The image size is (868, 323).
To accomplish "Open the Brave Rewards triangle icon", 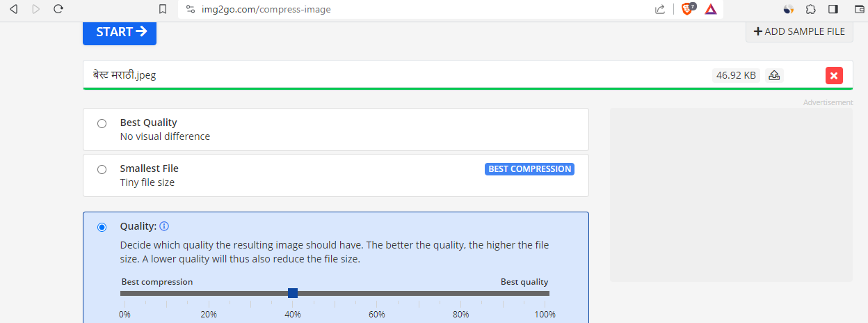I will pos(710,9).
